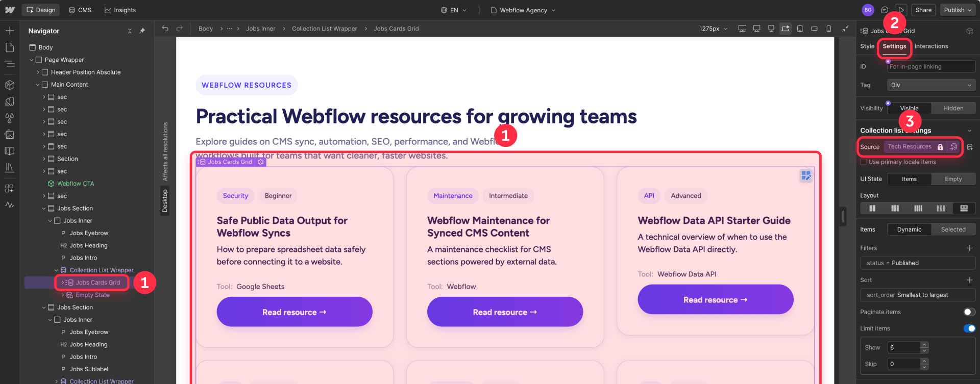Select the tablet breakpoint icon
Viewport: 980px width, 384px height.
click(800, 29)
